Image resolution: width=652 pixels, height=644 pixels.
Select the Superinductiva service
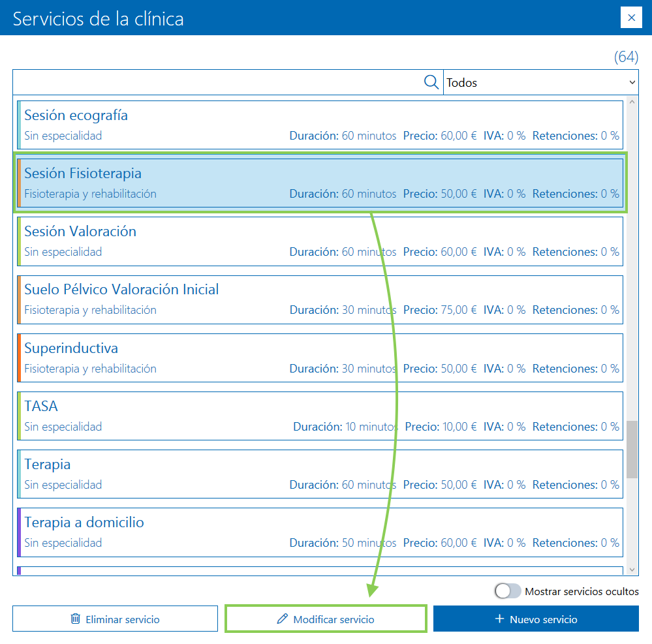coord(320,358)
